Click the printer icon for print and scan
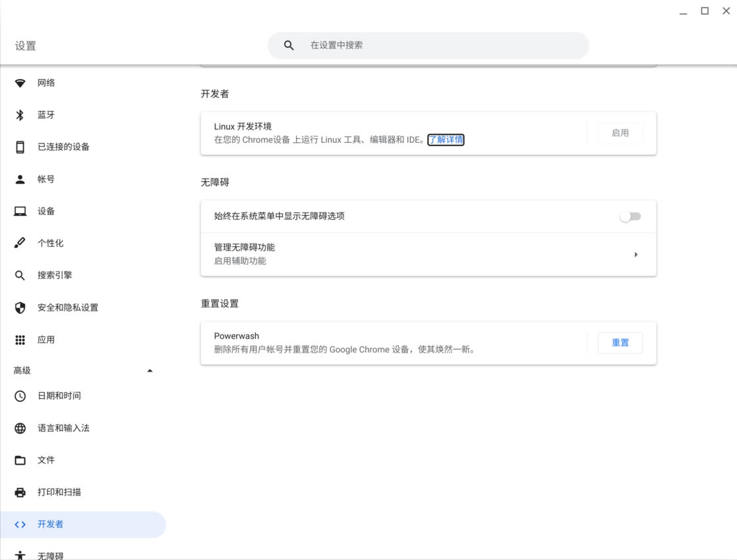The width and height of the screenshot is (737, 560). tap(20, 492)
